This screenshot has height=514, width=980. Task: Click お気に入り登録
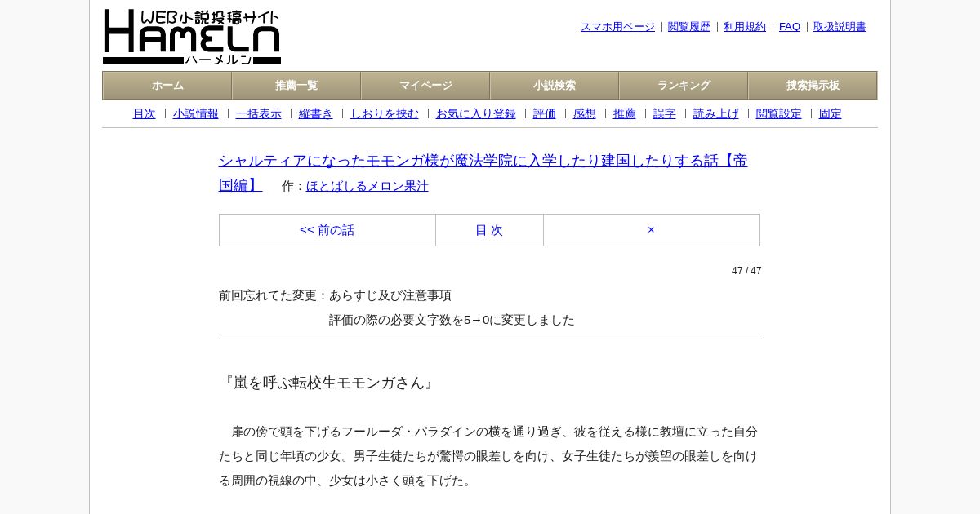click(x=476, y=114)
